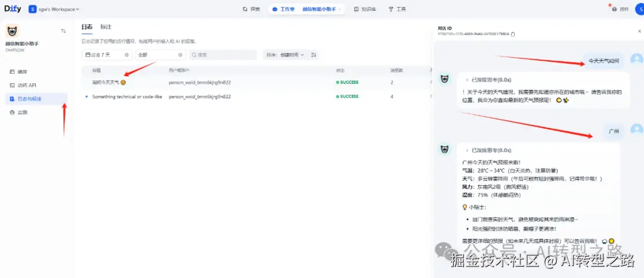This screenshot has height=278, width=644.
Task: Click bot avatar beside Guangzhou weather reply
Action: point(444,149)
